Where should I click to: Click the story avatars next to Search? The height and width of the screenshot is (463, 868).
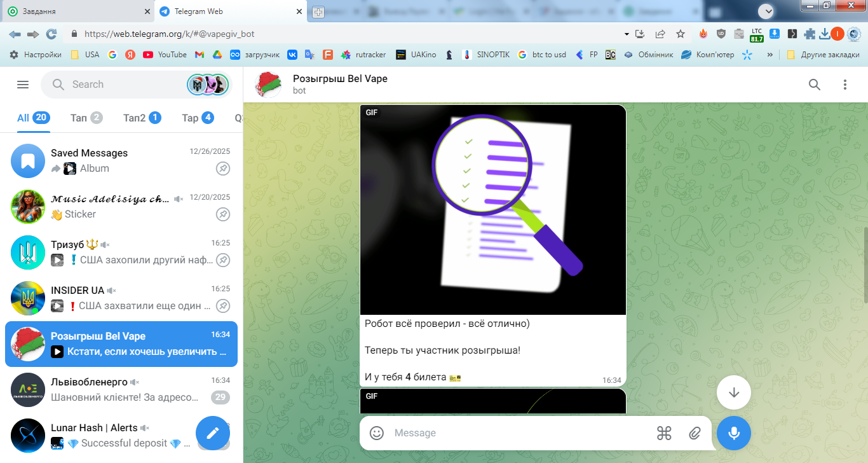click(208, 85)
